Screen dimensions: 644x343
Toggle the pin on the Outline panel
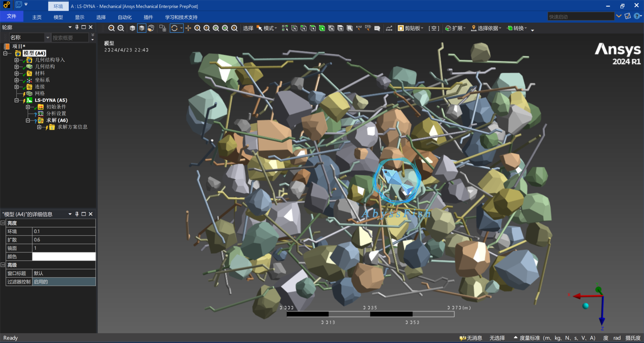pos(76,27)
